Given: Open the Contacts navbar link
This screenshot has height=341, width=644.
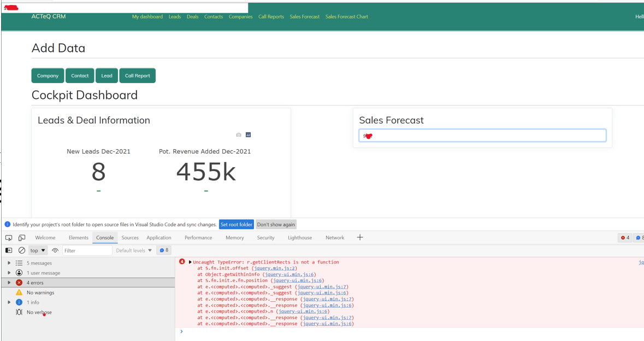Looking at the screenshot, I should tap(214, 17).
